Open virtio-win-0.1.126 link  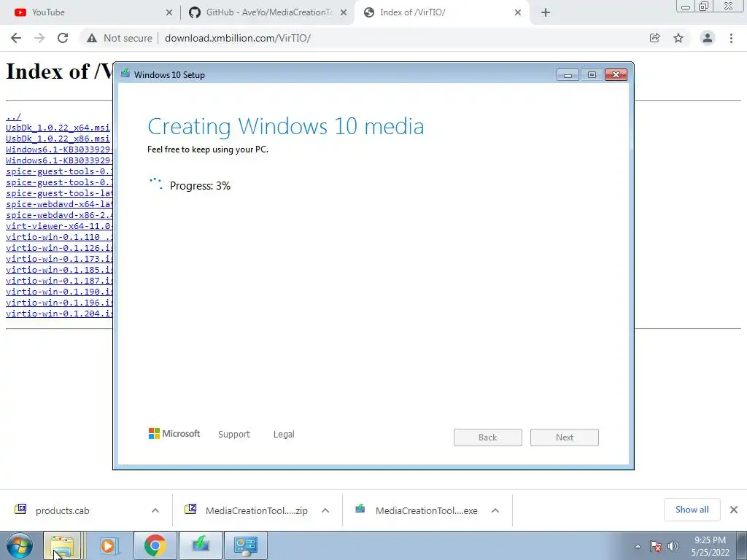pyautogui.click(x=59, y=248)
